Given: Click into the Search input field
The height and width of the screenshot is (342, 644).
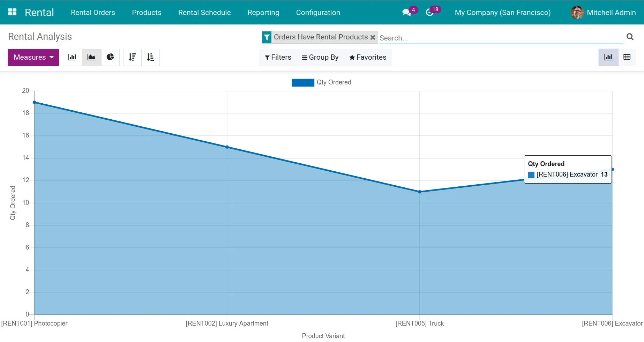Looking at the screenshot, I should click(501, 38).
